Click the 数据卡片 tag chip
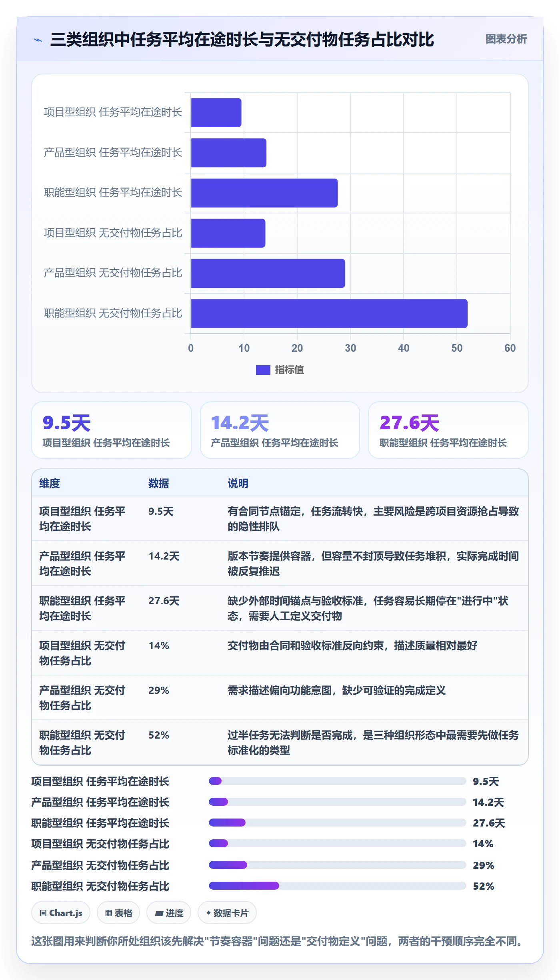Screen dimensions: 560x980 pos(227,913)
